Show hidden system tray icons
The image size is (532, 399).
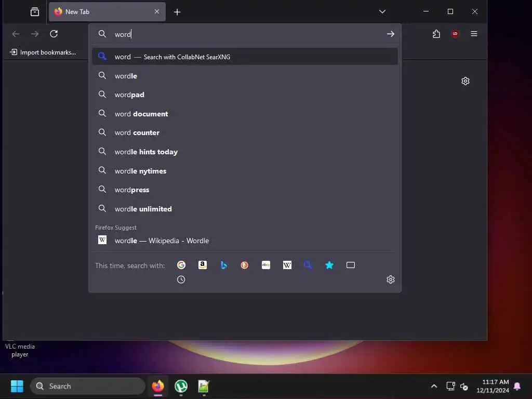434,386
